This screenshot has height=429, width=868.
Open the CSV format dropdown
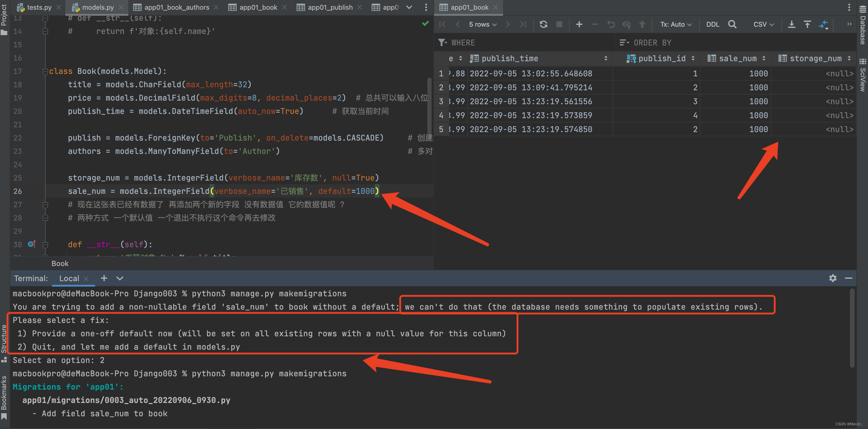coord(763,24)
